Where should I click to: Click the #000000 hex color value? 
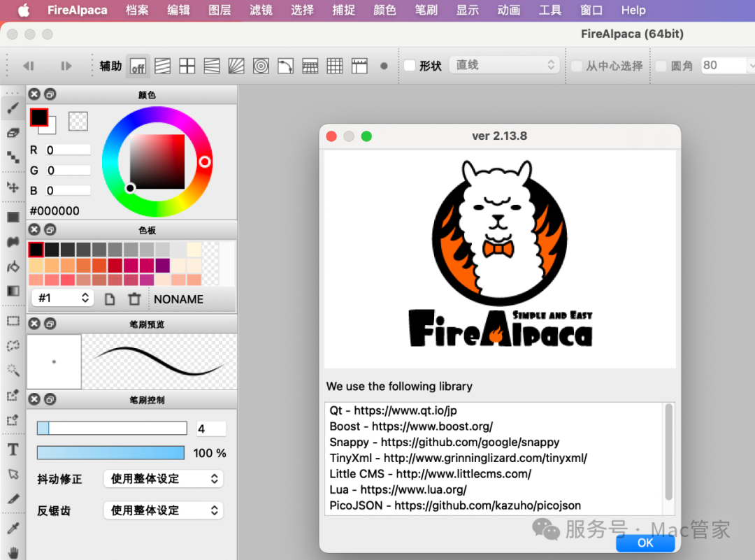55,211
